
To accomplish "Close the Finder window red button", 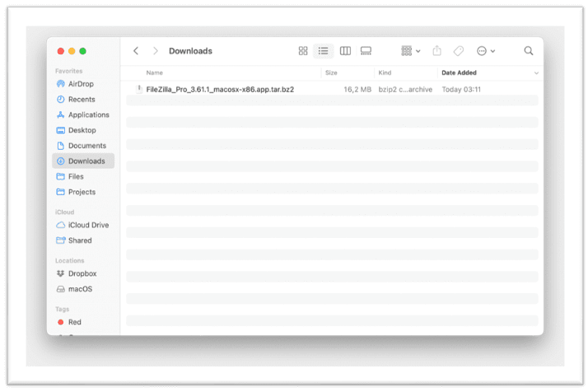I will coord(61,51).
